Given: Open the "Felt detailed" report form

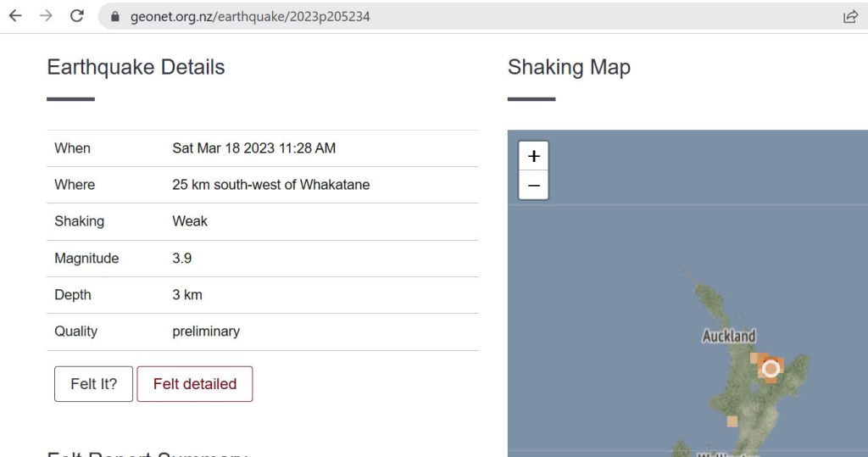Looking at the screenshot, I should (x=195, y=384).
